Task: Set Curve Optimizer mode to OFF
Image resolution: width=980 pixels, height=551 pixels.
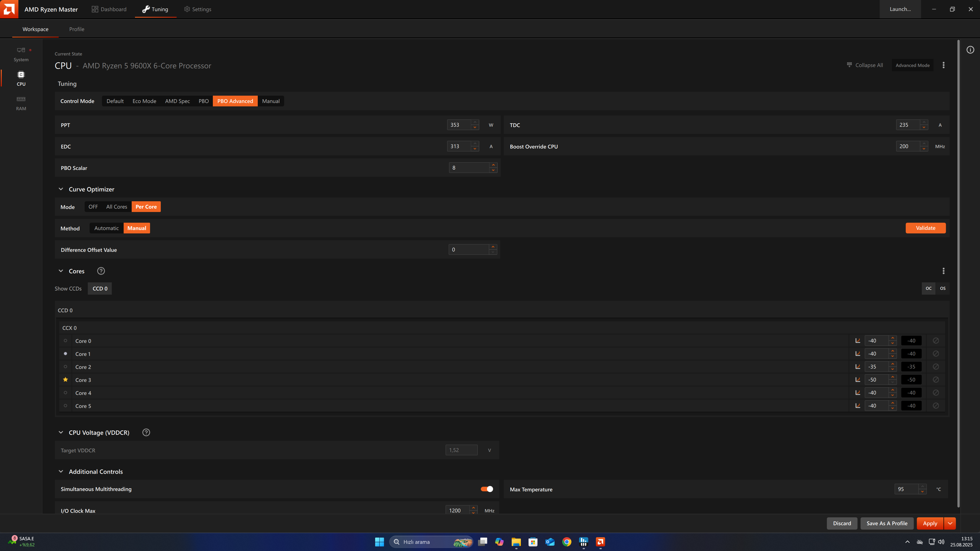Action: pyautogui.click(x=93, y=207)
